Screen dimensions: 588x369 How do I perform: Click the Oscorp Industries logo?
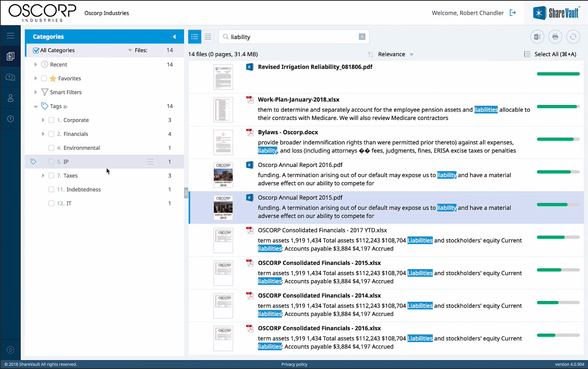42,13
